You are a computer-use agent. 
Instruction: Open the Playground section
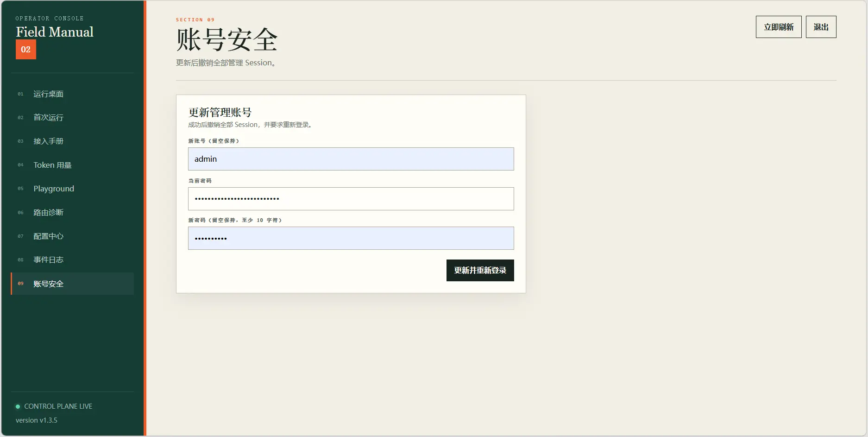pyautogui.click(x=72, y=189)
